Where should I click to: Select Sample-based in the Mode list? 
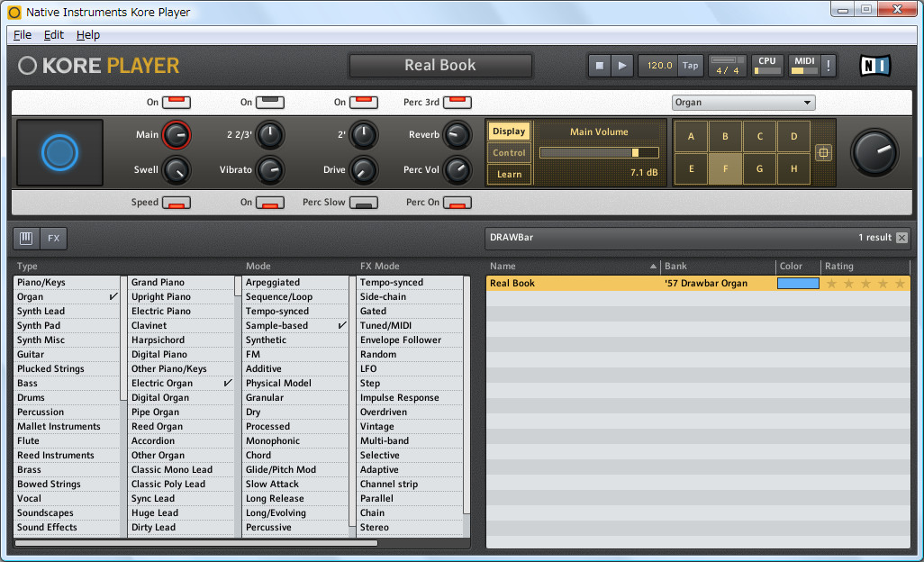pos(295,326)
